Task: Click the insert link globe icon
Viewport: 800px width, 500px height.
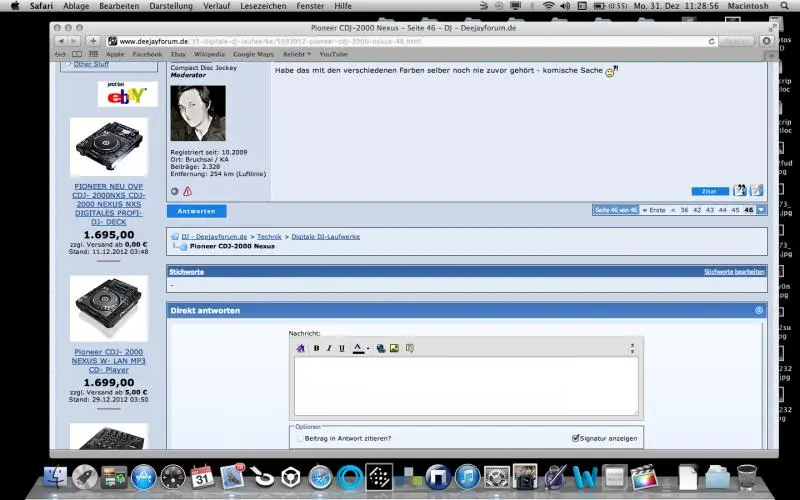Action: pos(381,348)
